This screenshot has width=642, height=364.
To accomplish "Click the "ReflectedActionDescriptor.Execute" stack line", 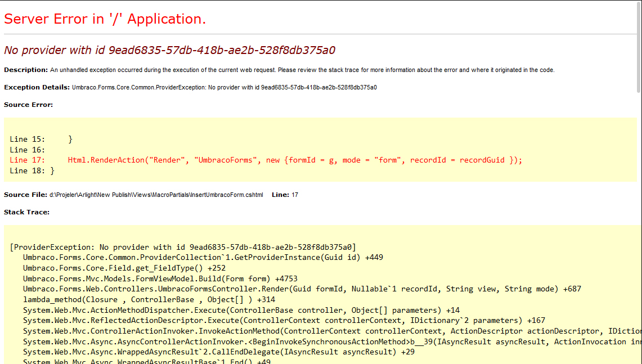I will click(284, 321).
